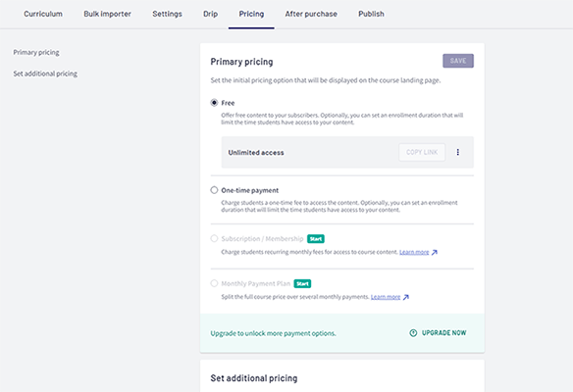Open the Curriculum tab
The width and height of the screenshot is (573, 392).
point(43,14)
